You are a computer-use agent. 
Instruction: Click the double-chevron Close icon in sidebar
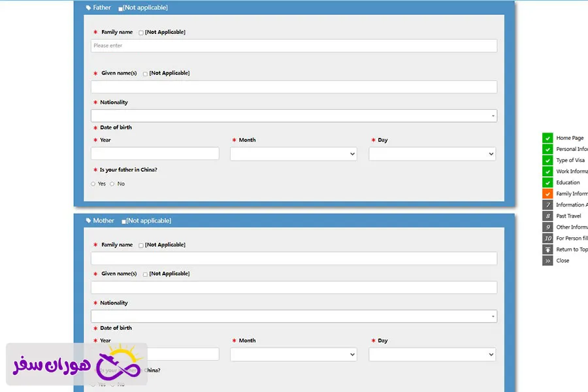click(x=547, y=261)
